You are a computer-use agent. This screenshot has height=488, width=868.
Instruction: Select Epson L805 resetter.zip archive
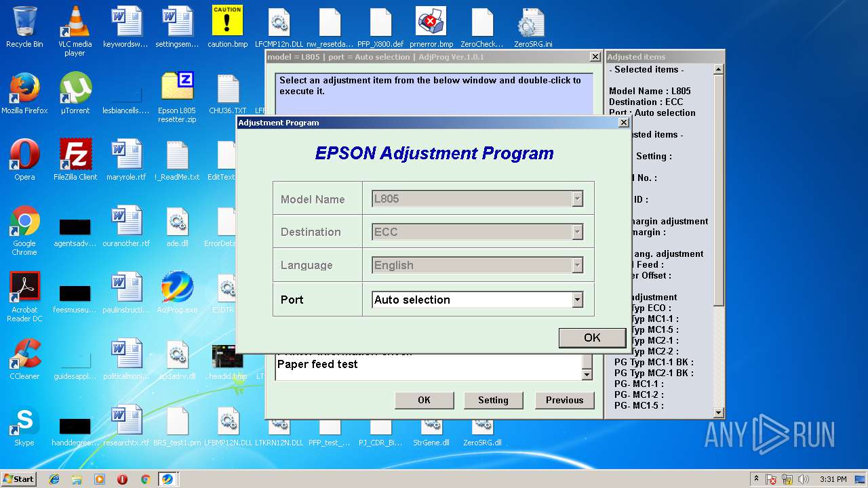point(177,97)
